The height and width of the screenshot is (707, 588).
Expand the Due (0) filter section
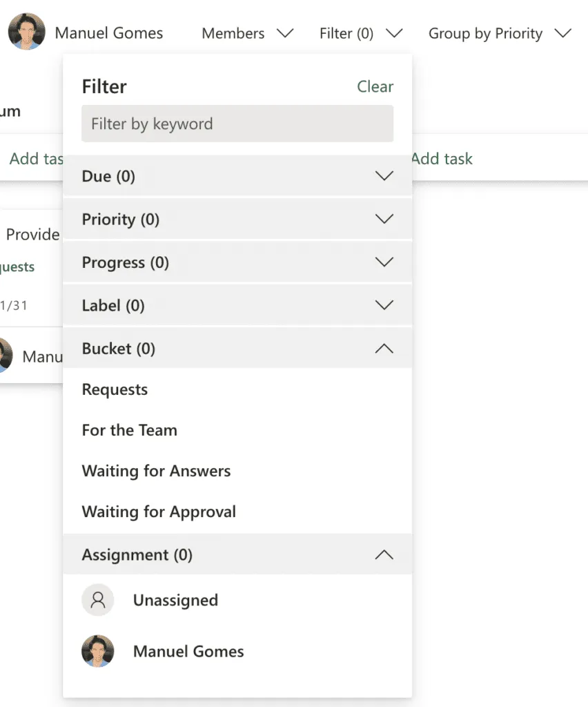(383, 176)
